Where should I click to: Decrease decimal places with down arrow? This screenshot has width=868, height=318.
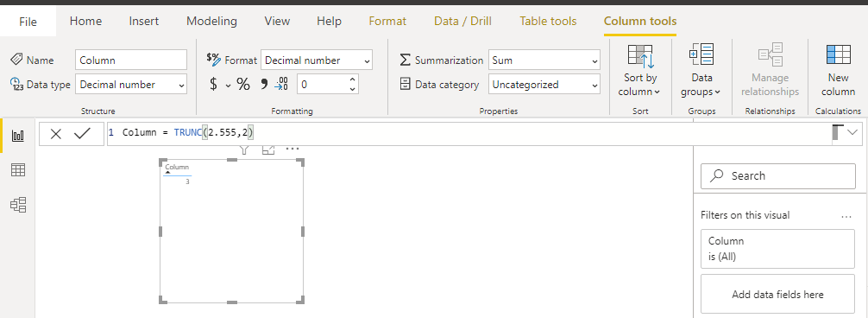[353, 89]
